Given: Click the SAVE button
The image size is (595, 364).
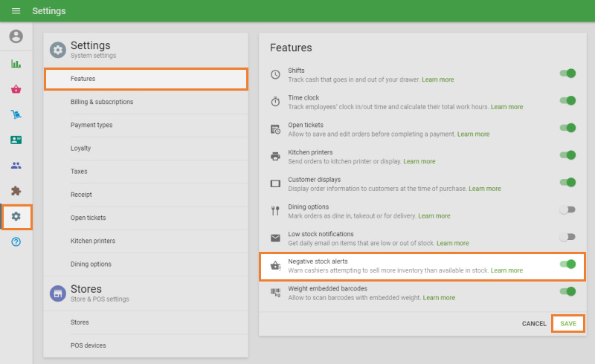Looking at the screenshot, I should [x=568, y=324].
